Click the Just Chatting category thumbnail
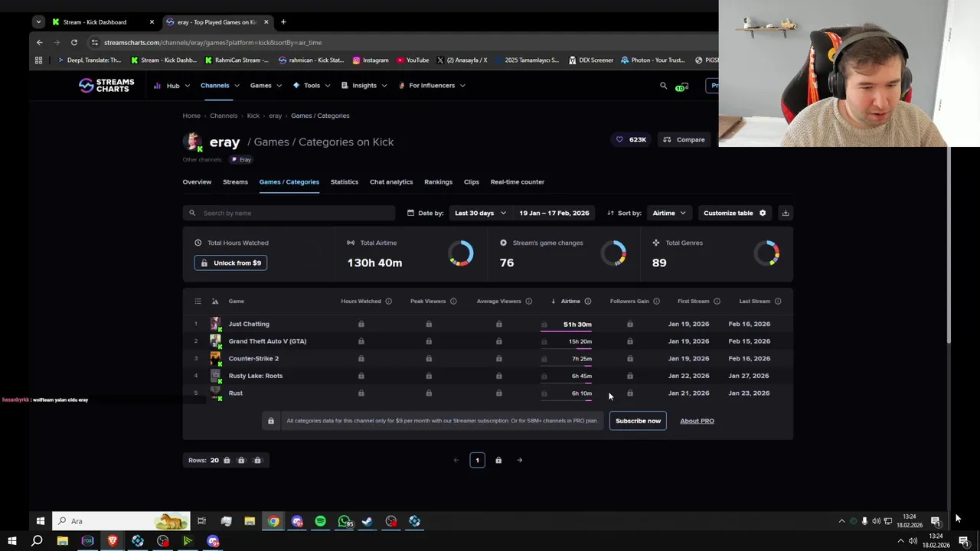The height and width of the screenshot is (551, 980). (215, 324)
